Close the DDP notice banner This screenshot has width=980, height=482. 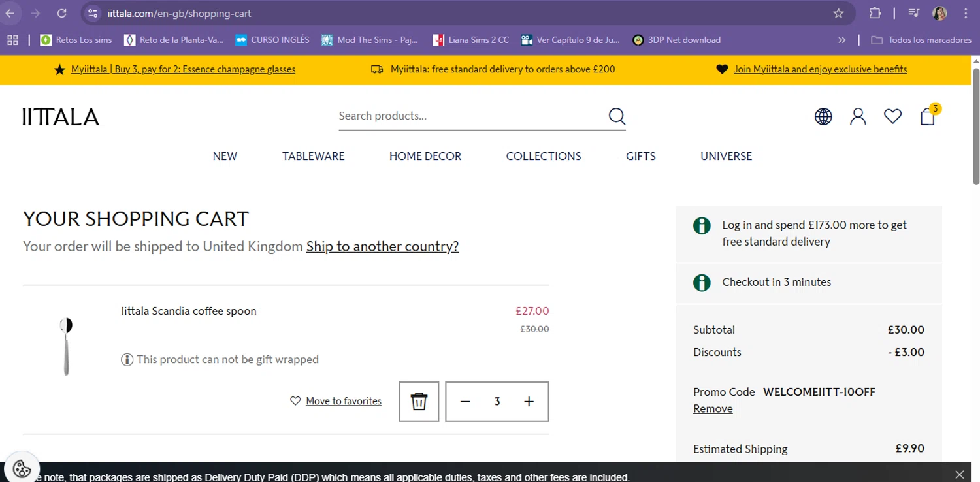959,474
